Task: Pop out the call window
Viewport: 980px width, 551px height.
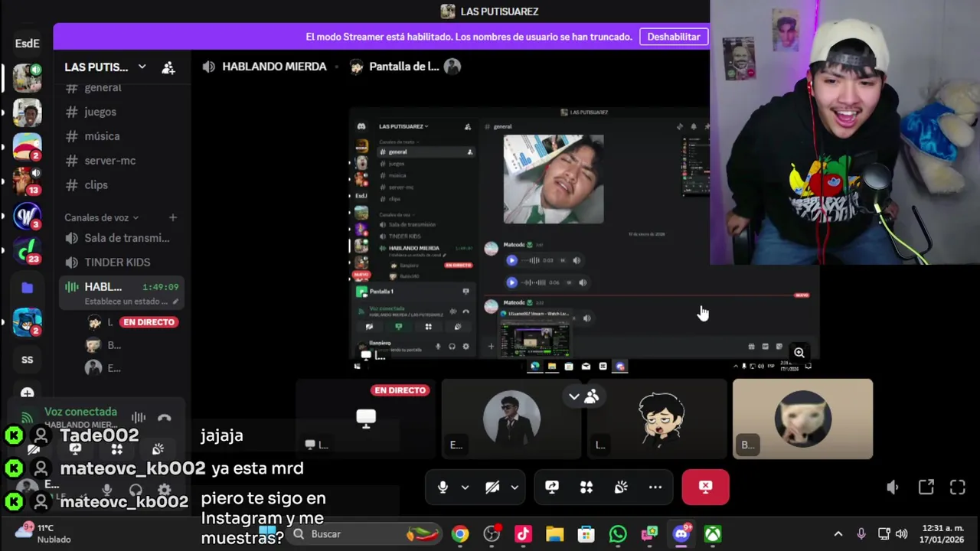Action: coord(926,487)
